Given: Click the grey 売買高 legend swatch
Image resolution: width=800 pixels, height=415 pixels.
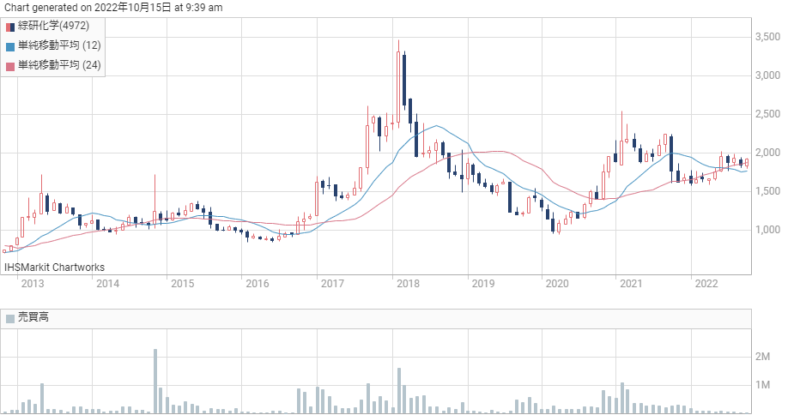Looking at the screenshot, I should 10,319.
